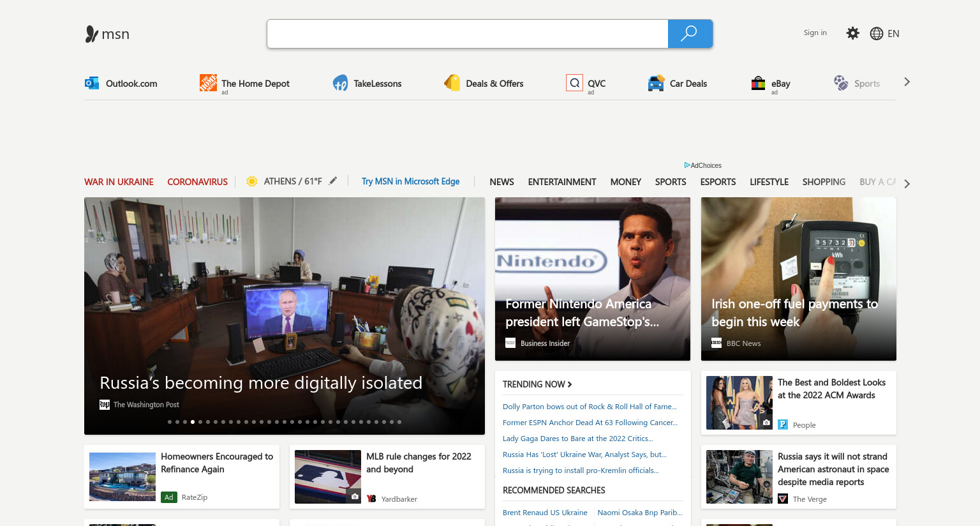Open Russia pro-Kremlin officials trending link
Screen dimensions: 980x526
pos(581,470)
